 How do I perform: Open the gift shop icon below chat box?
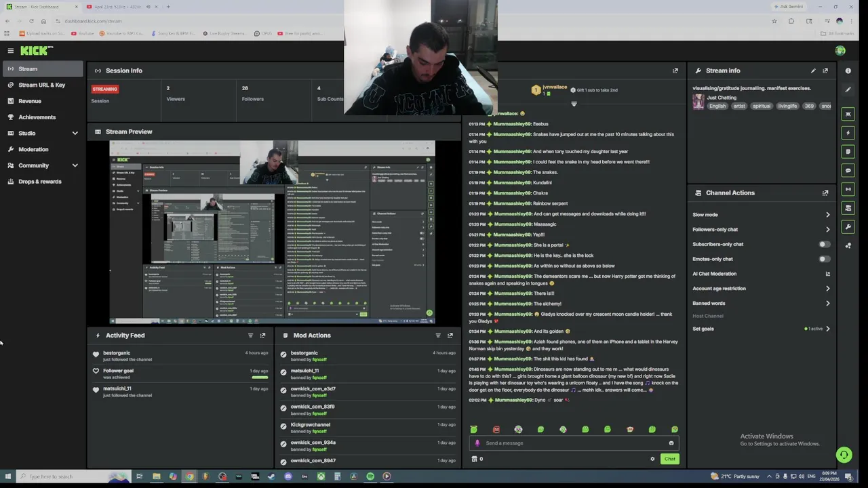click(475, 459)
